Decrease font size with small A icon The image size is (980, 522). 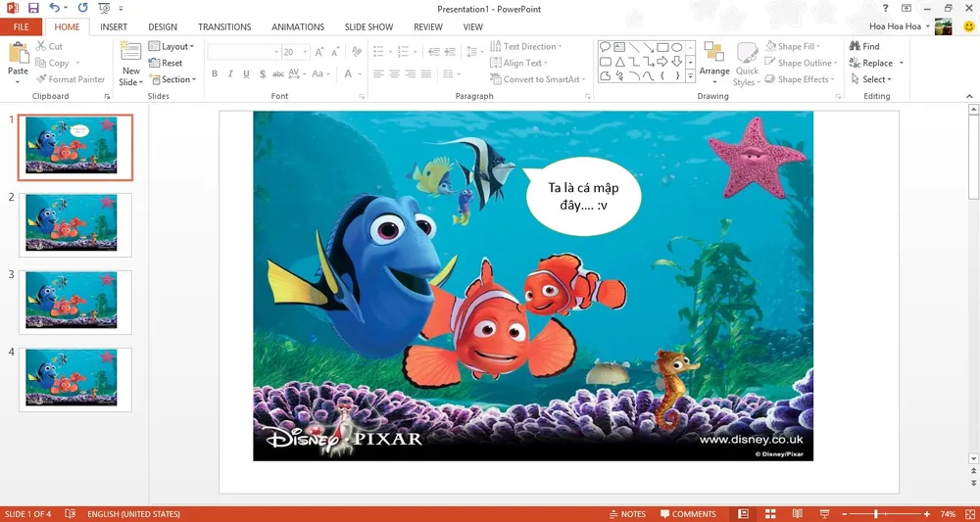[x=335, y=53]
